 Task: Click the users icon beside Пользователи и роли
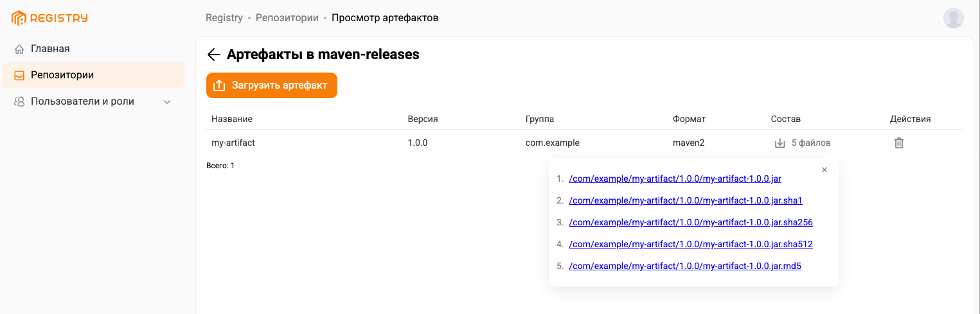coord(19,101)
